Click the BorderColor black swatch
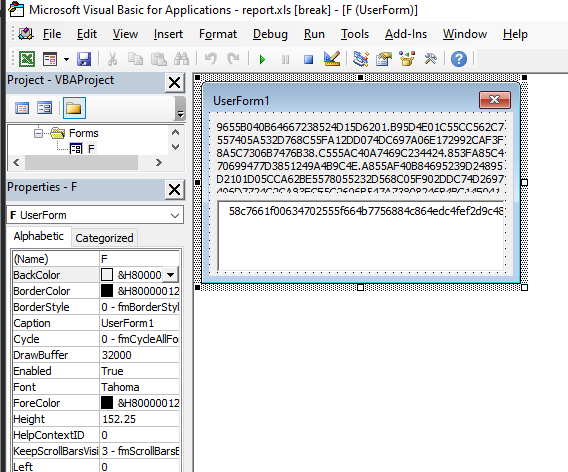Screen dimensions: 568x472 106,291
